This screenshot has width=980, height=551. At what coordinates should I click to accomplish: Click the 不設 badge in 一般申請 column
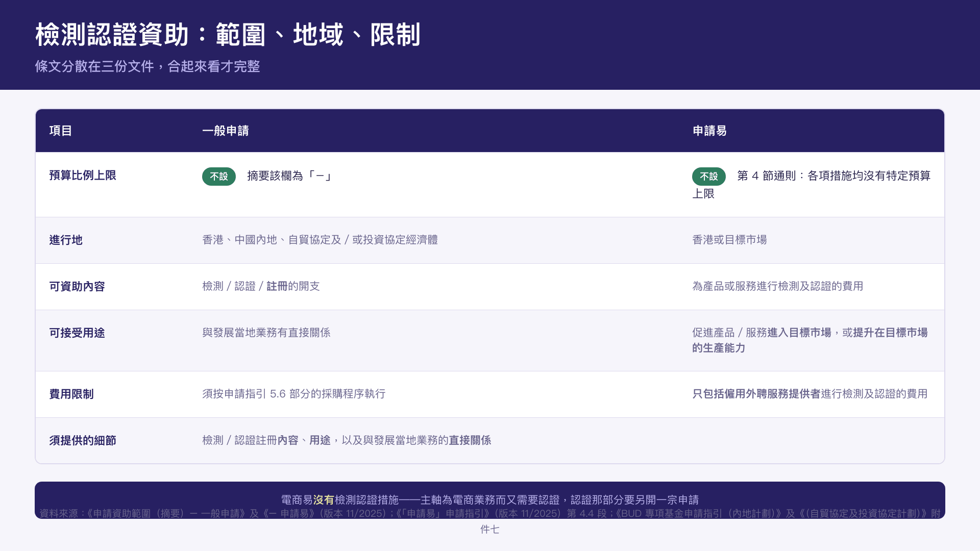click(219, 176)
